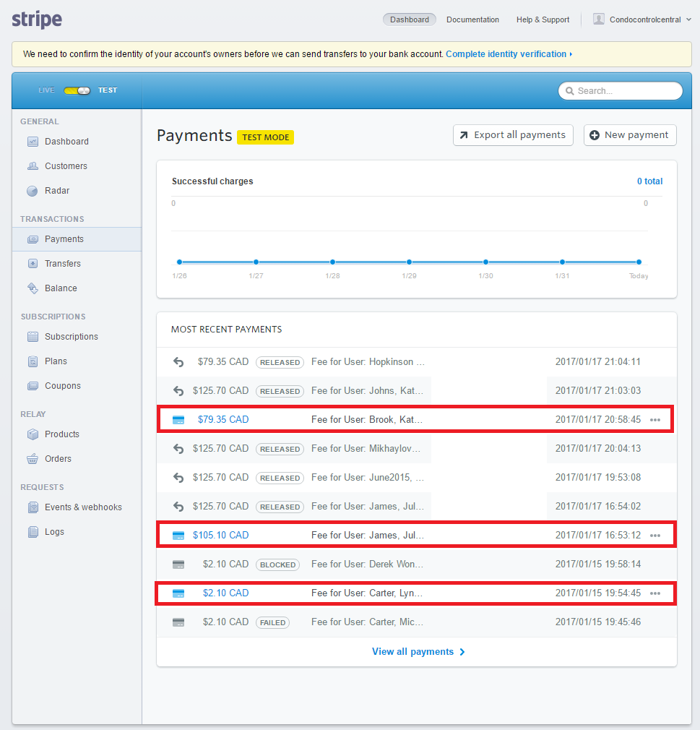700x730 pixels.
Task: Click the Today data point on chart
Action: [x=639, y=262]
